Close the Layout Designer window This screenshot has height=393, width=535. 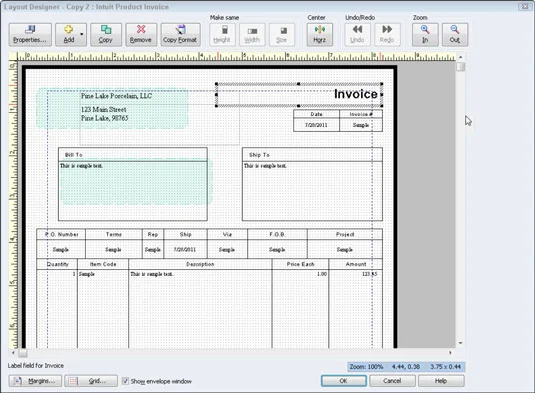[x=525, y=6]
